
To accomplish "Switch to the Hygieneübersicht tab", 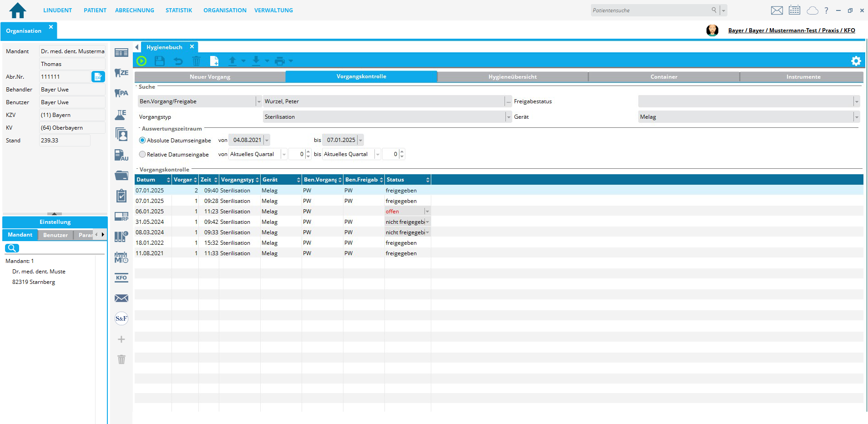I will [x=512, y=77].
